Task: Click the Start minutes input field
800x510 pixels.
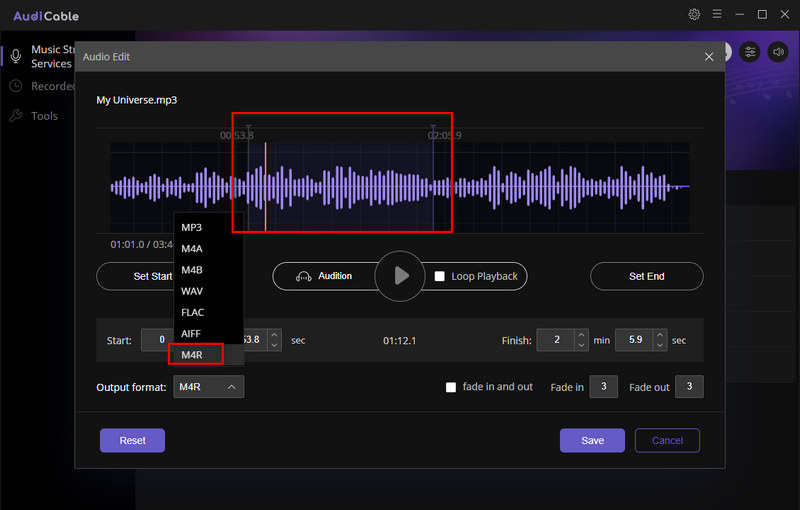Action: (x=158, y=340)
